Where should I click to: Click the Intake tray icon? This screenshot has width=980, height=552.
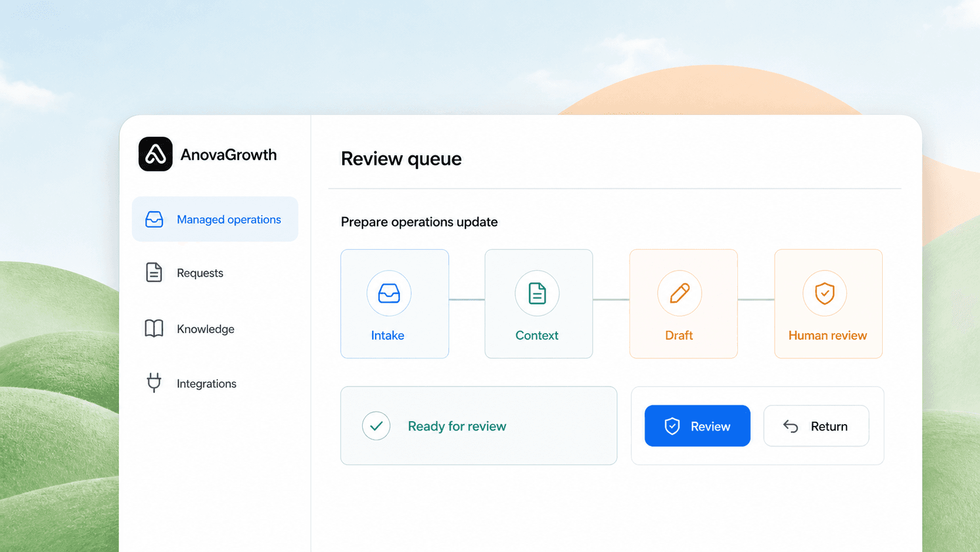pyautogui.click(x=389, y=293)
